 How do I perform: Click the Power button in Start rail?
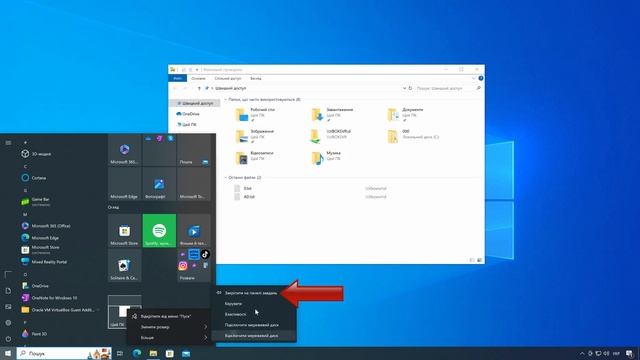click(8, 339)
